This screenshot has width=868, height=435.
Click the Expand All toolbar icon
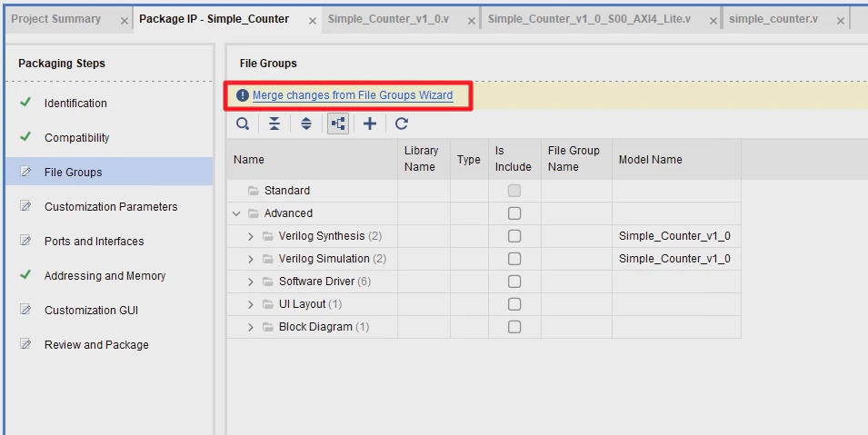click(x=306, y=124)
